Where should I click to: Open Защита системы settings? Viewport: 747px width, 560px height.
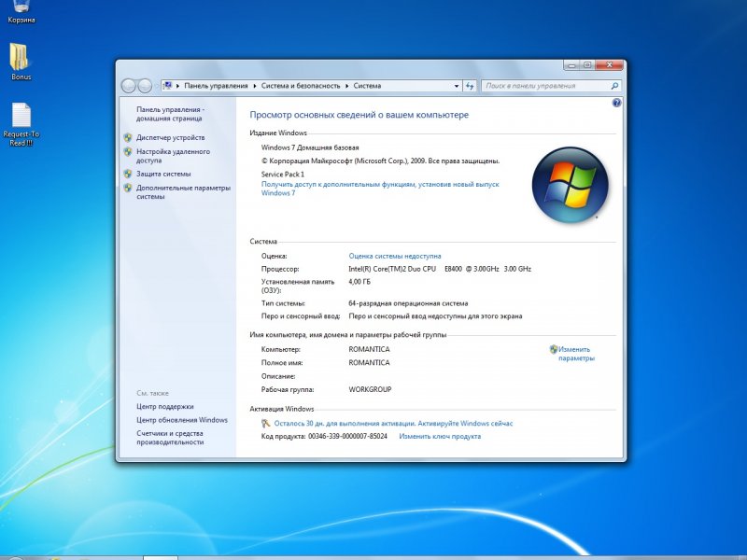(163, 174)
